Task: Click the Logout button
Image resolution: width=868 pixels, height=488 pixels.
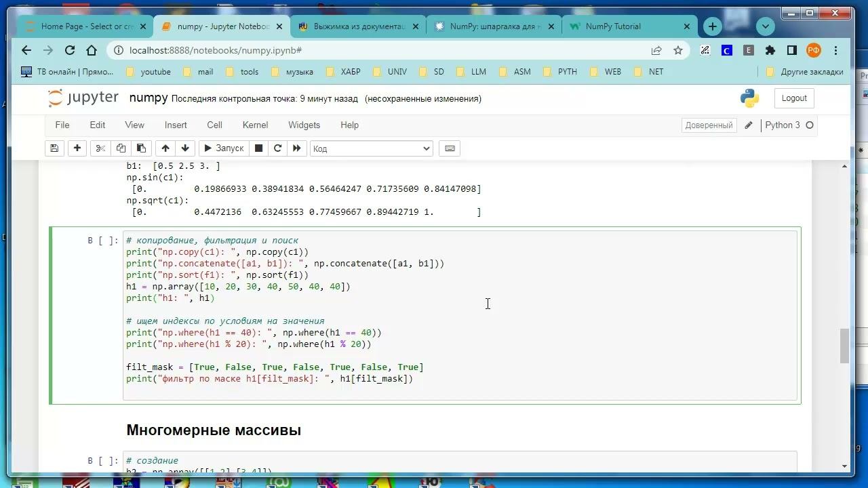Action: (794, 98)
